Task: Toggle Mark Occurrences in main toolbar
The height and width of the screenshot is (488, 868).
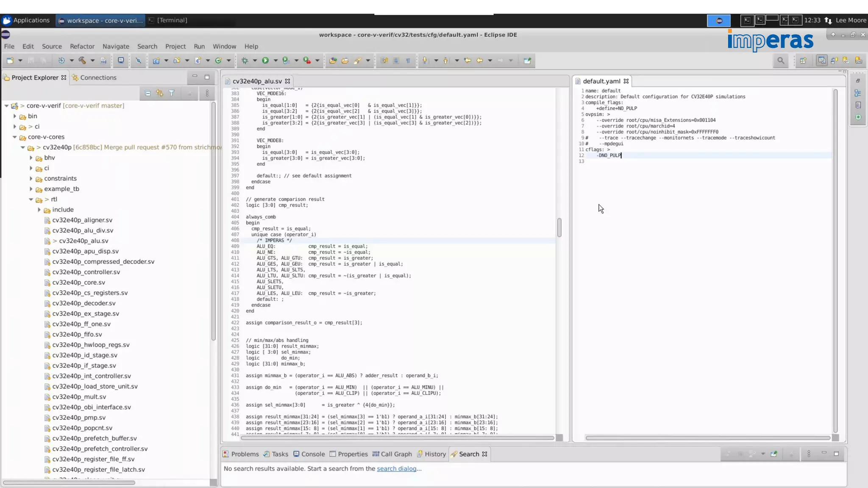Action: 358,61
